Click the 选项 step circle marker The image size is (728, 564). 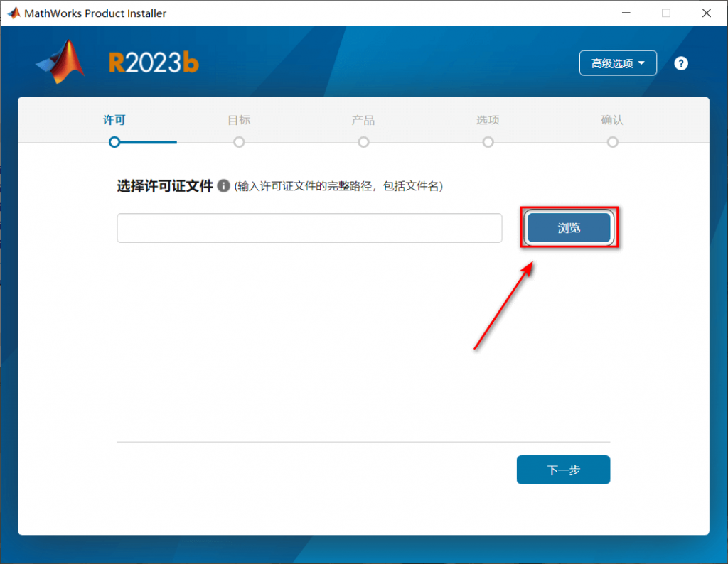488,142
